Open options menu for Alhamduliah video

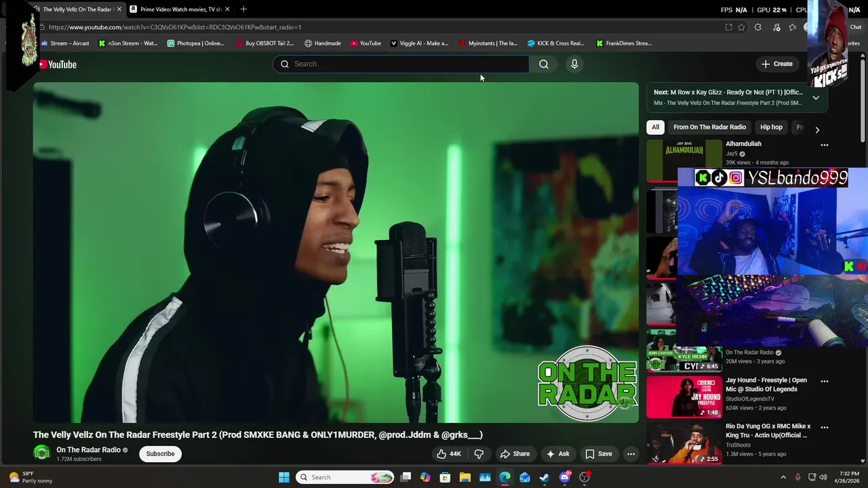tap(825, 144)
